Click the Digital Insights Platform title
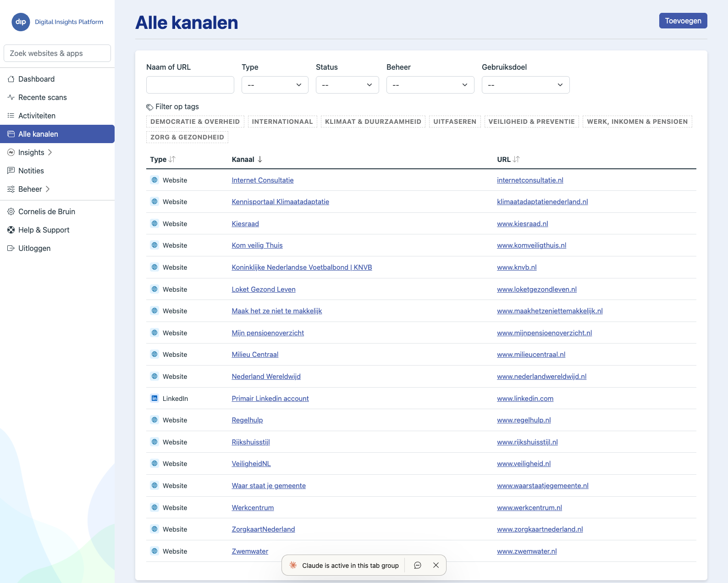The height and width of the screenshot is (583, 728). click(x=69, y=22)
